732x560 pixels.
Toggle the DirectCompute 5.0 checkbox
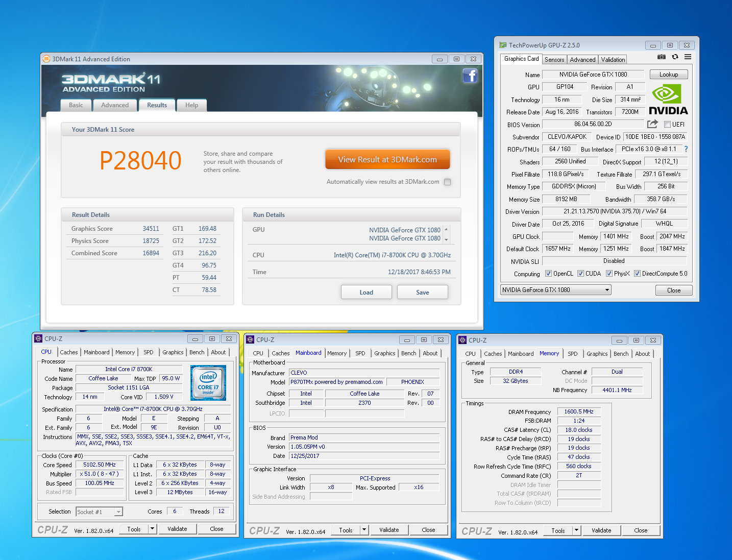pyautogui.click(x=637, y=274)
